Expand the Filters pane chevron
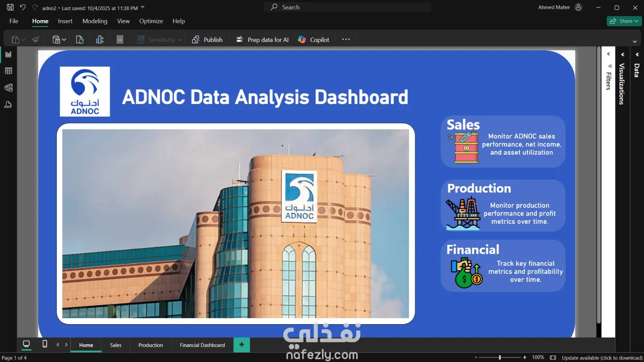Viewport: 644px width, 362px height. pos(609,54)
